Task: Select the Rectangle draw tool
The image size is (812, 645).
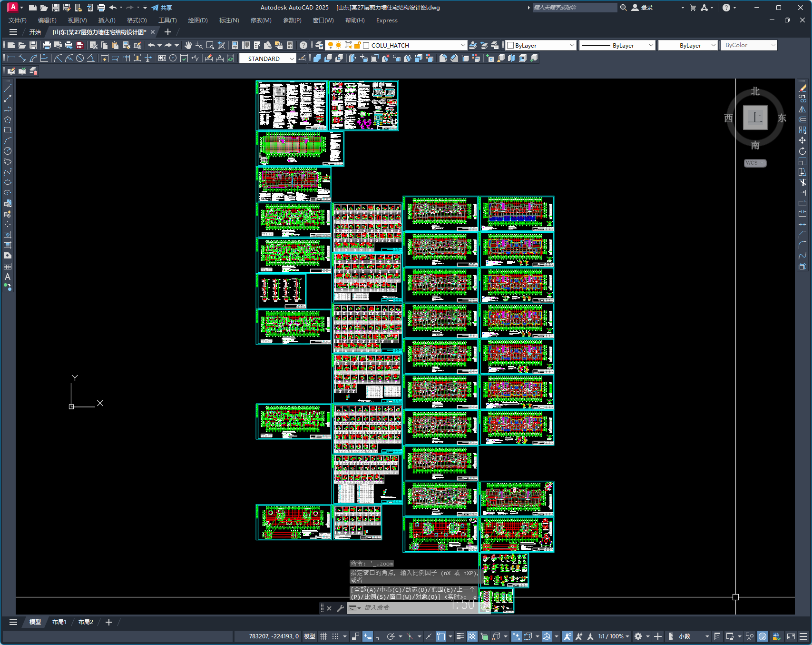Action: pyautogui.click(x=8, y=130)
